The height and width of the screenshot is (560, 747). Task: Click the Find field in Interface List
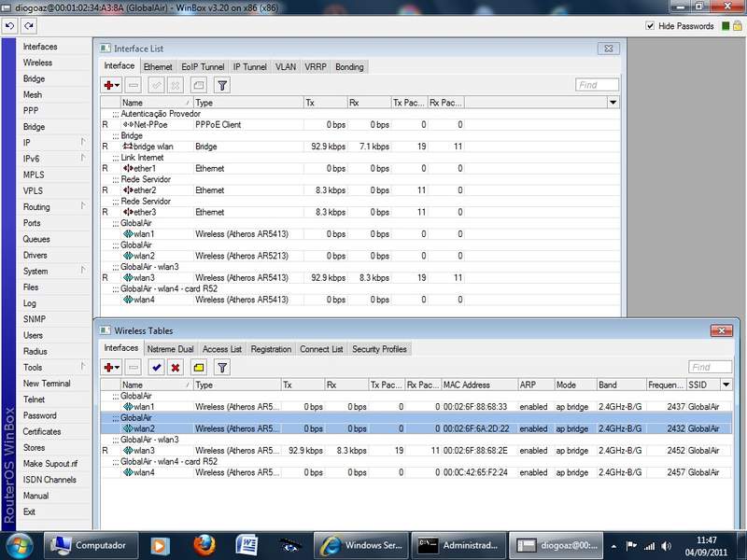tap(597, 85)
